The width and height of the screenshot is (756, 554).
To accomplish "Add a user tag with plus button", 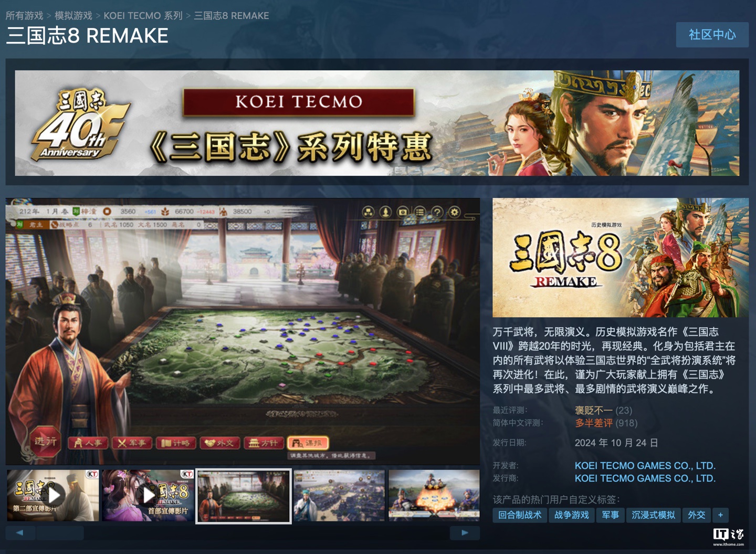I will pos(721,515).
